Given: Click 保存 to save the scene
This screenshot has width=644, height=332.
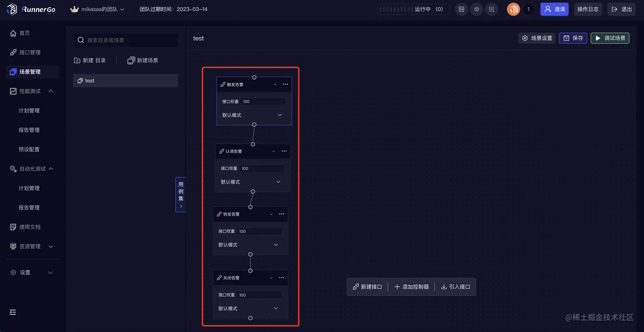Looking at the screenshot, I should coord(573,38).
